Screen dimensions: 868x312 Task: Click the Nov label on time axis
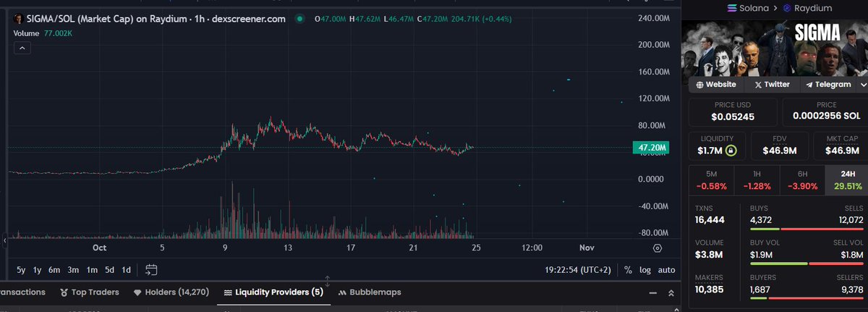(587, 248)
